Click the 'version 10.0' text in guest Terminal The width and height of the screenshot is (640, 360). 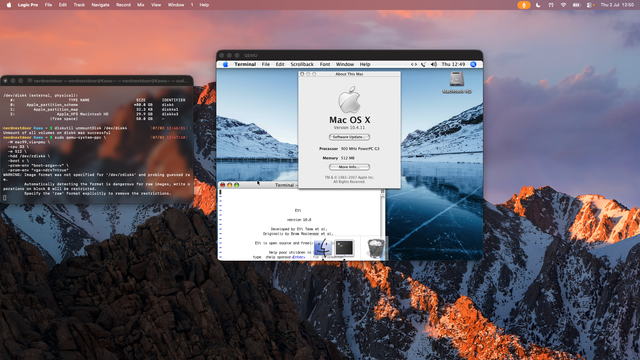299,220
